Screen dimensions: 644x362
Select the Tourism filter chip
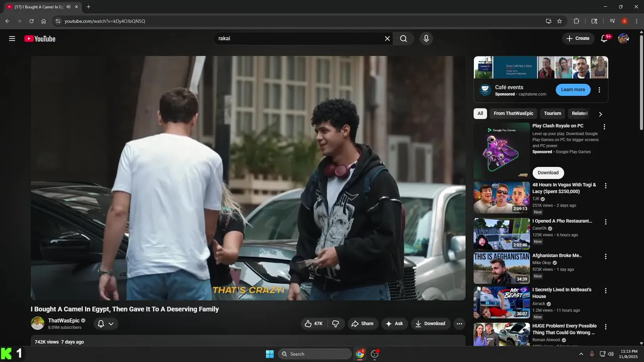[552, 114]
